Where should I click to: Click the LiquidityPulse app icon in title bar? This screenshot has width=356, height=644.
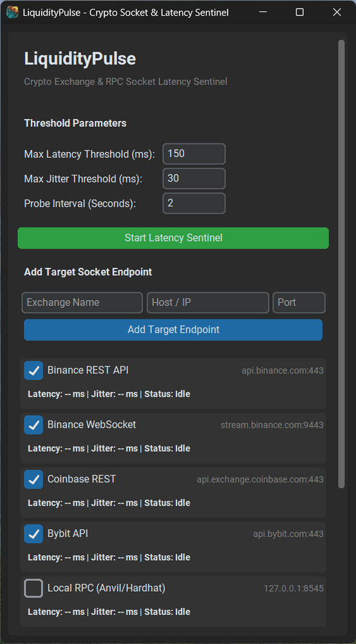12,12
